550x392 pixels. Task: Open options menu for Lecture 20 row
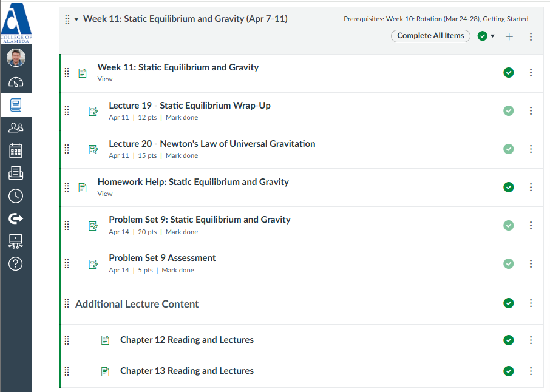click(x=531, y=149)
